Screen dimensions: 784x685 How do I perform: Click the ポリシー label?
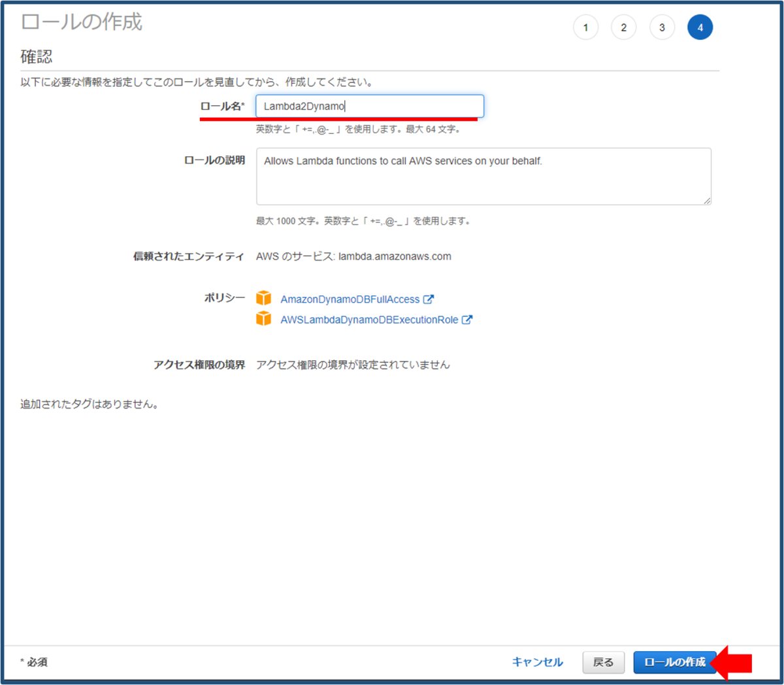point(225,298)
